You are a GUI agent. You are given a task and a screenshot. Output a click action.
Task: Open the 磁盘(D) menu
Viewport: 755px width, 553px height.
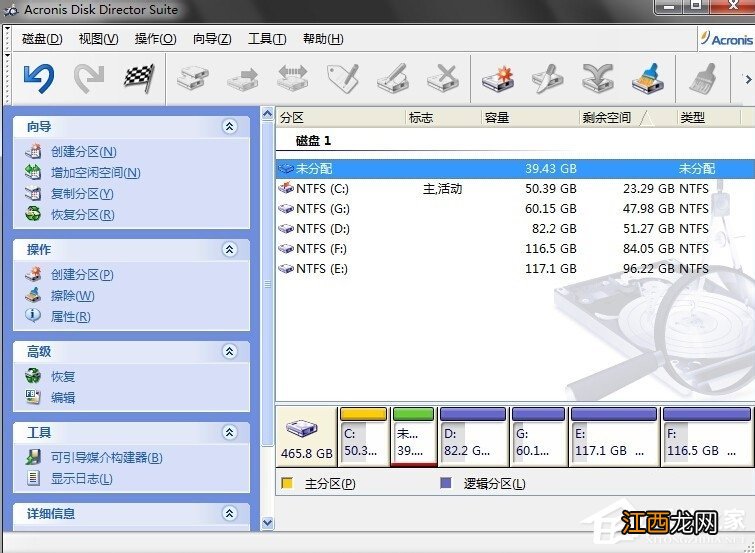42,39
